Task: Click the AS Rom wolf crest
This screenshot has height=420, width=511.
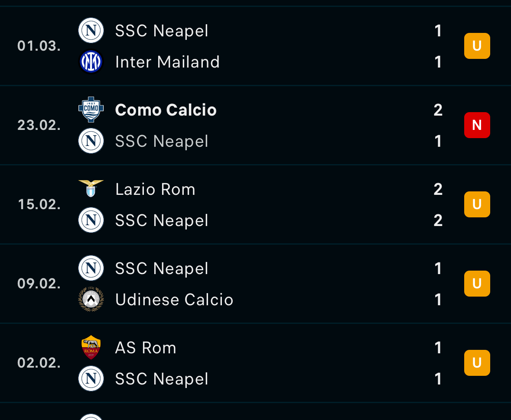Action: tap(91, 347)
